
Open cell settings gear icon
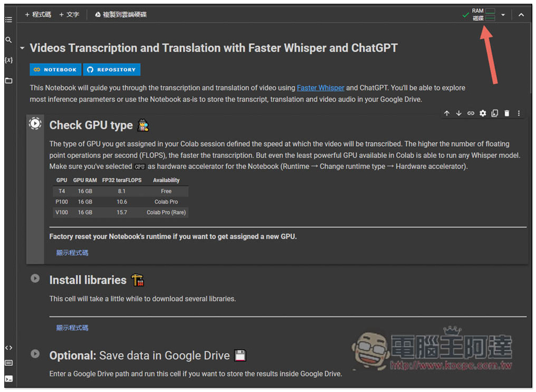click(483, 113)
